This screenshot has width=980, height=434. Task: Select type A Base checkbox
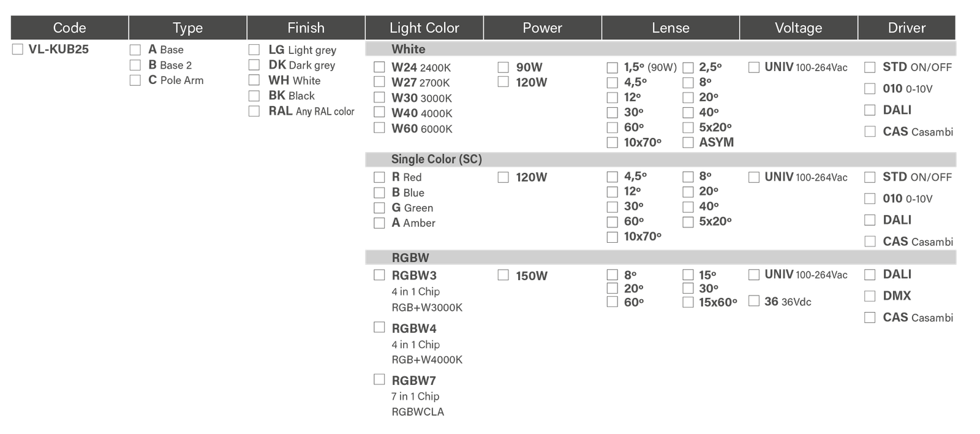tap(135, 50)
